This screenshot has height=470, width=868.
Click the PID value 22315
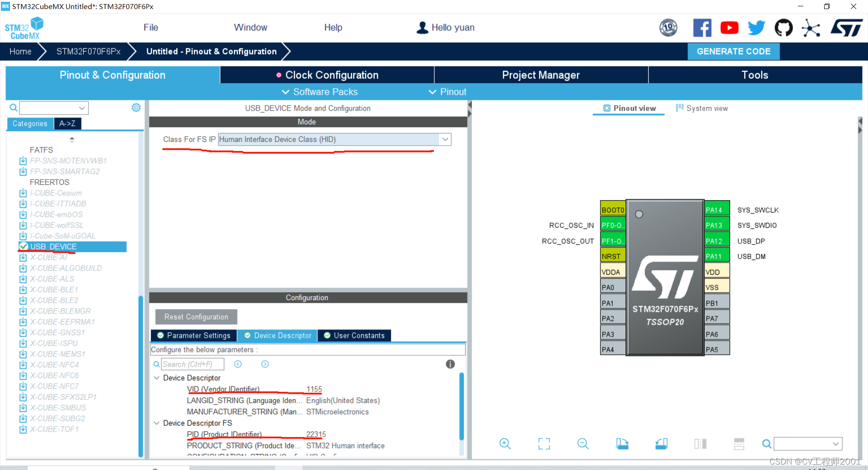tap(316, 434)
